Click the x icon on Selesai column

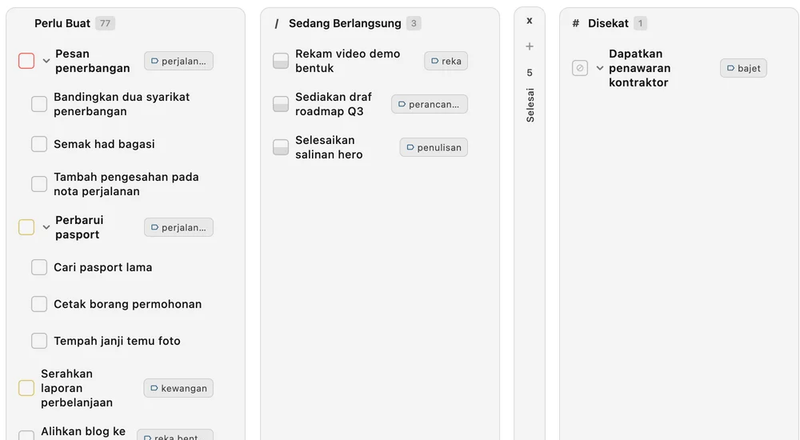click(530, 21)
